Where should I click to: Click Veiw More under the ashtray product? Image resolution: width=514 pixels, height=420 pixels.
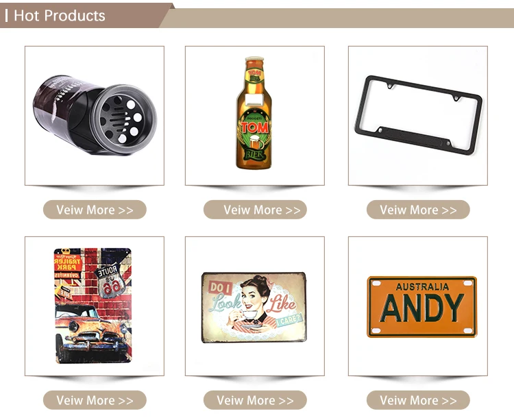tap(95, 210)
